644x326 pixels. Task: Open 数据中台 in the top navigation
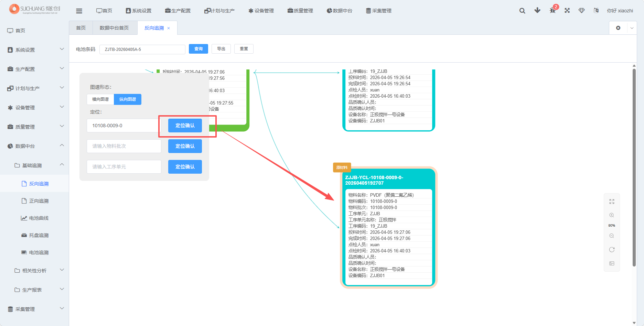339,11
